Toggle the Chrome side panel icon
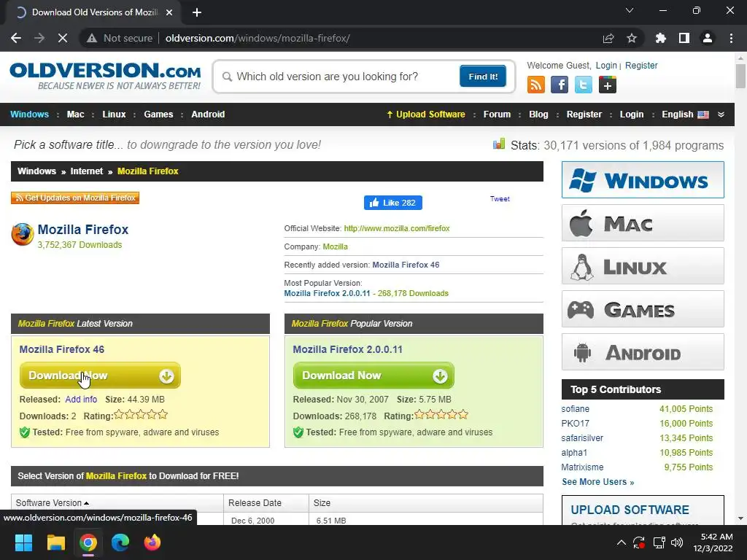Viewport: 747px width, 560px height. [x=684, y=38]
